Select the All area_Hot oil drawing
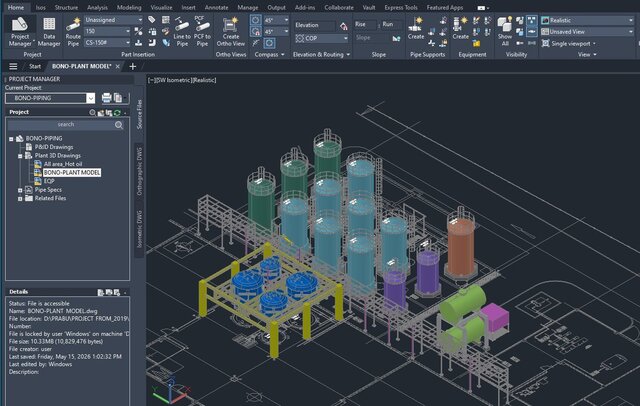Image resolution: width=640 pixels, height=406 pixels. coord(63,164)
